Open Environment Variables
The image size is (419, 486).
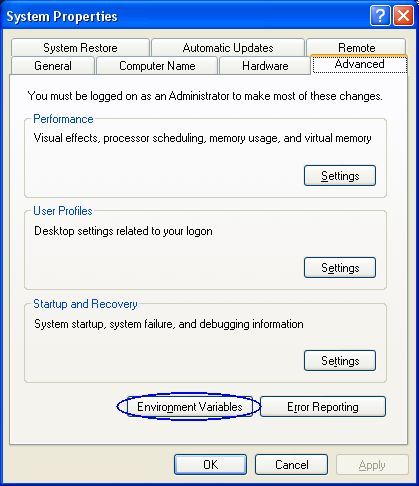pos(189,407)
